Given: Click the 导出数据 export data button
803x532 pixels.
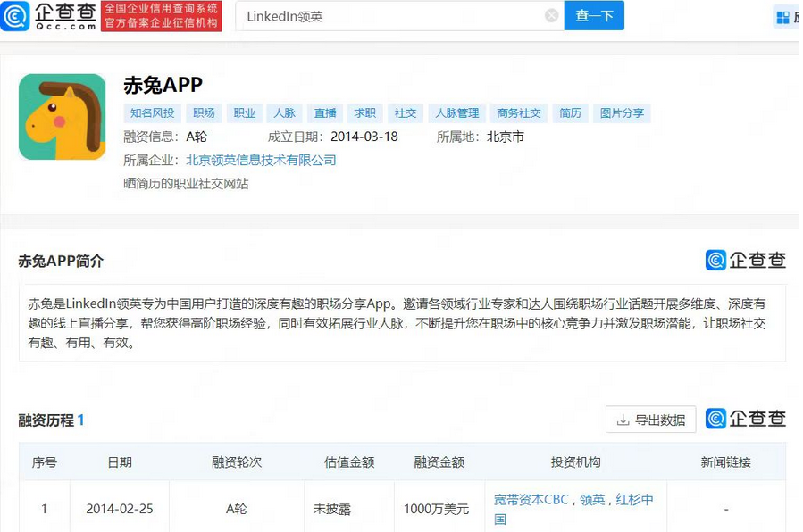Looking at the screenshot, I should click(651, 420).
